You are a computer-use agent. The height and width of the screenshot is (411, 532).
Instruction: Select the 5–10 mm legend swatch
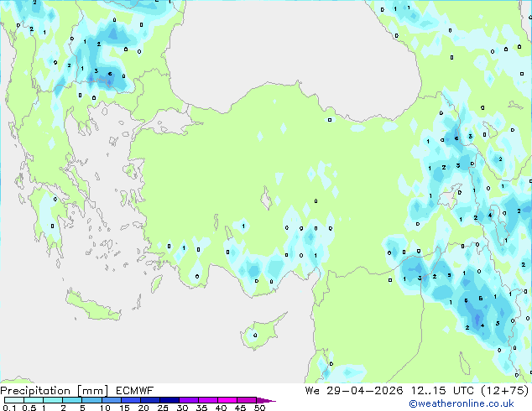point(91,400)
